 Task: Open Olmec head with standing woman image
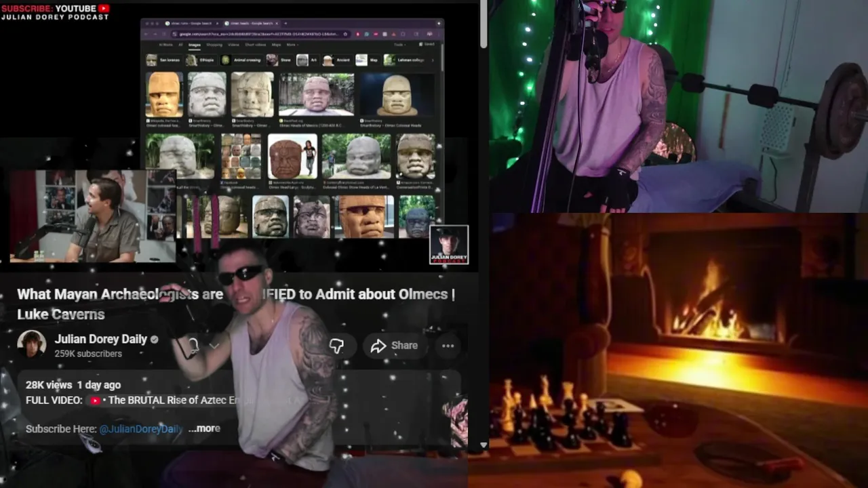tap(292, 156)
